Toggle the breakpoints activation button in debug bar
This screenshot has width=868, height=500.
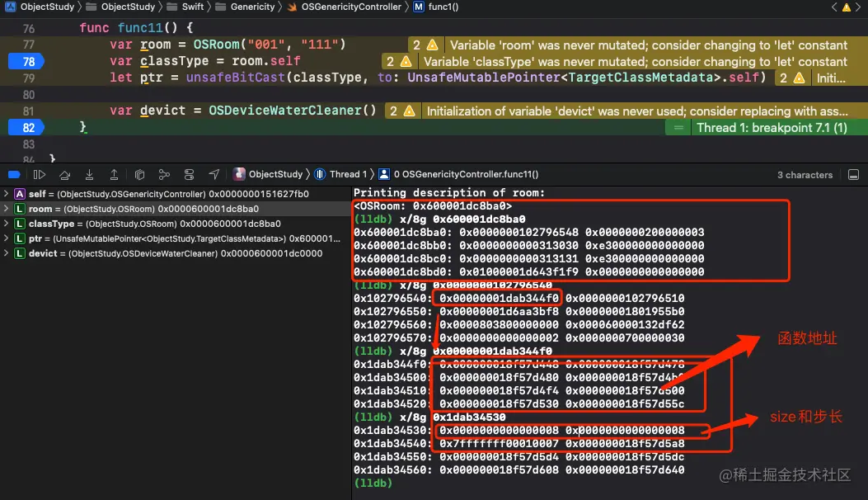tap(14, 175)
